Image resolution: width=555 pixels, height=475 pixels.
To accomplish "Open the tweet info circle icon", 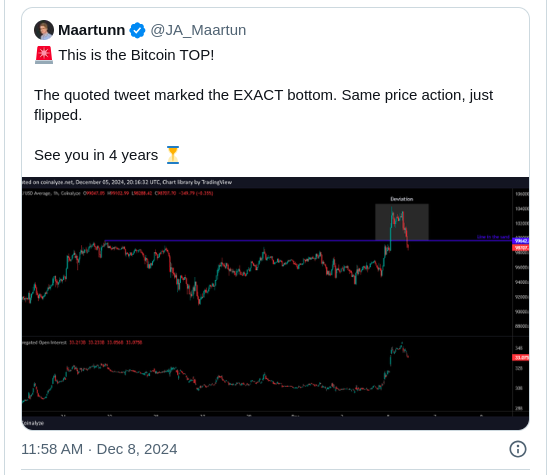I will tap(518, 449).
